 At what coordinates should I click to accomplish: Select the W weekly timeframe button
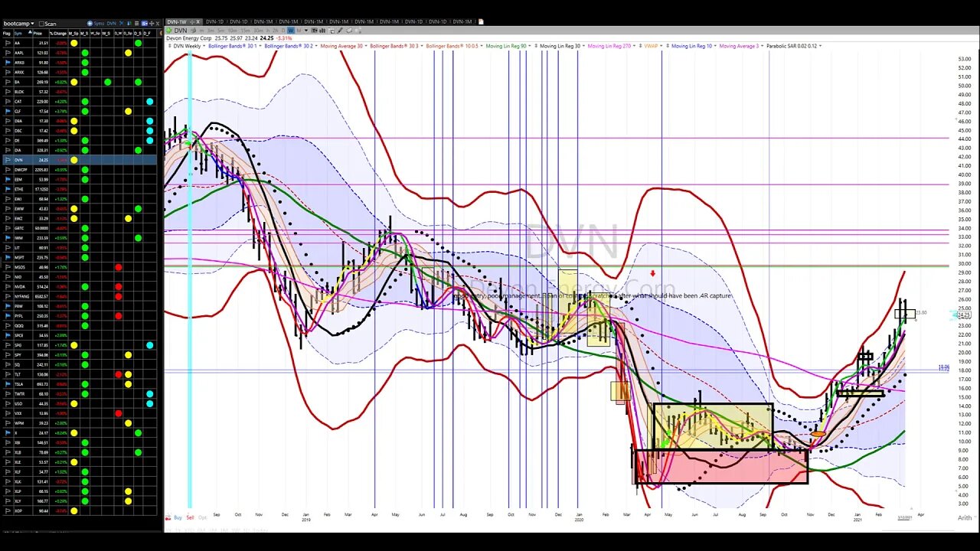[x=290, y=31]
